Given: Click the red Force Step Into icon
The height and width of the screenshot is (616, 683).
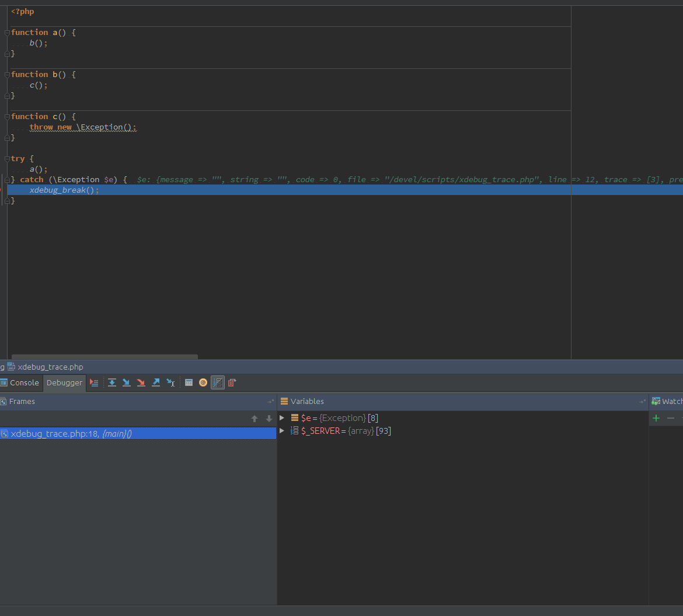Looking at the screenshot, I should pyautogui.click(x=141, y=383).
